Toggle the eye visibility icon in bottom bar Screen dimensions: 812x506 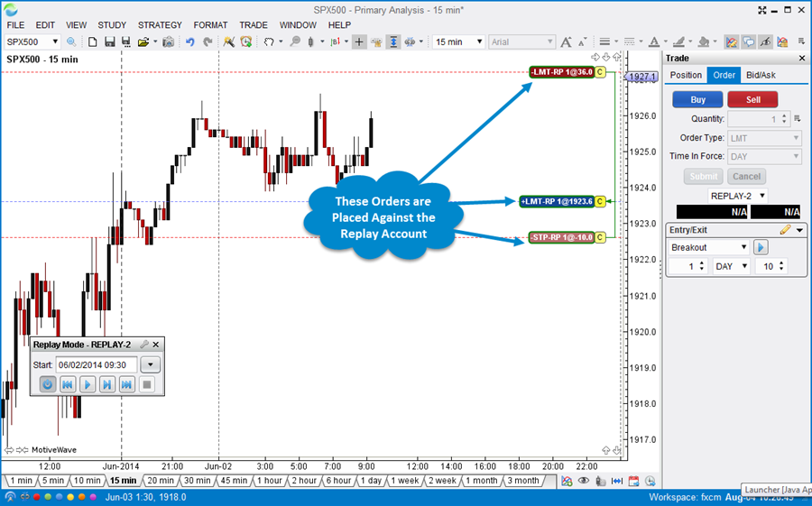tap(583, 481)
